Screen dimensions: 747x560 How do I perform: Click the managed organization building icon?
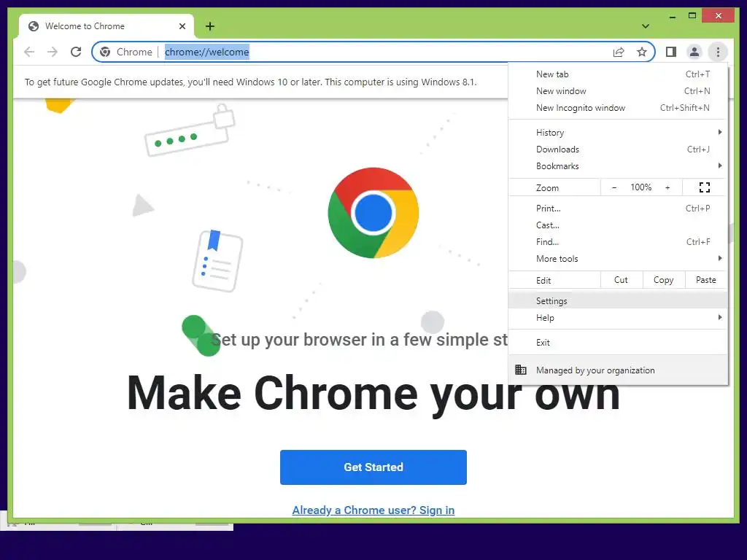click(521, 370)
